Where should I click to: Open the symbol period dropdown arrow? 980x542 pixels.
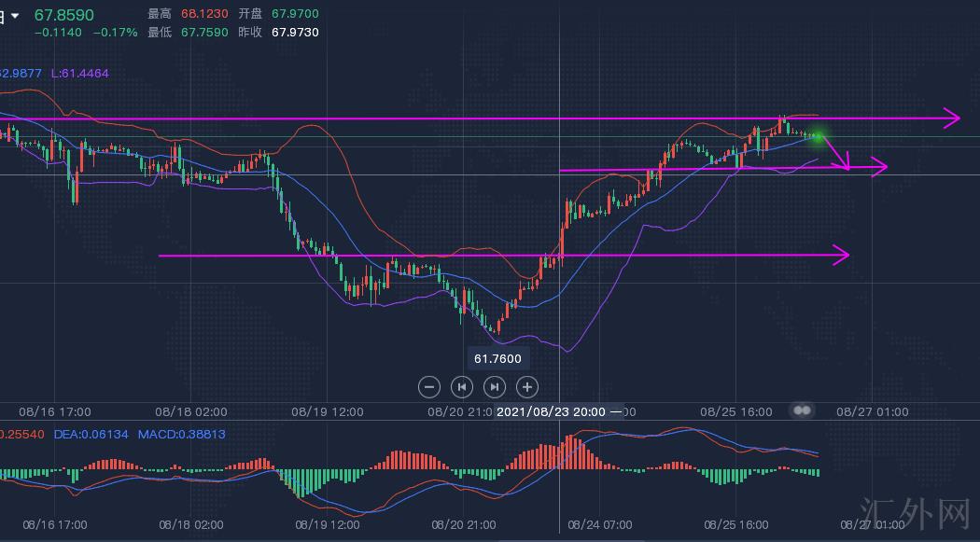click(x=13, y=16)
